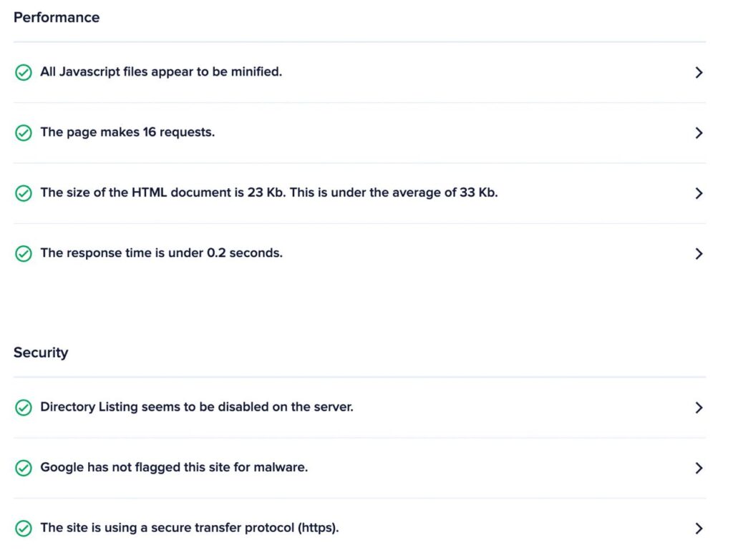Click check icon beside Google malware result

[24, 468]
